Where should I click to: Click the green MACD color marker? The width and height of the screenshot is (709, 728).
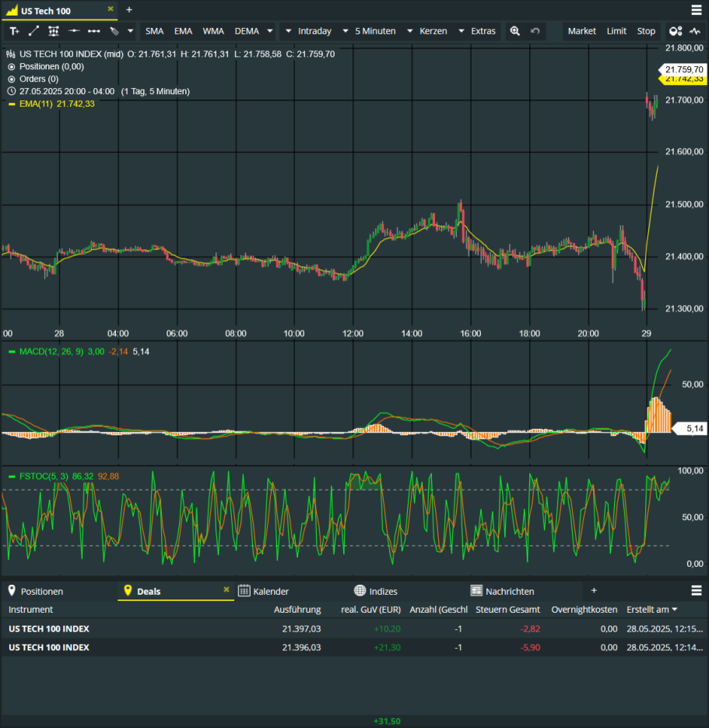[12, 352]
